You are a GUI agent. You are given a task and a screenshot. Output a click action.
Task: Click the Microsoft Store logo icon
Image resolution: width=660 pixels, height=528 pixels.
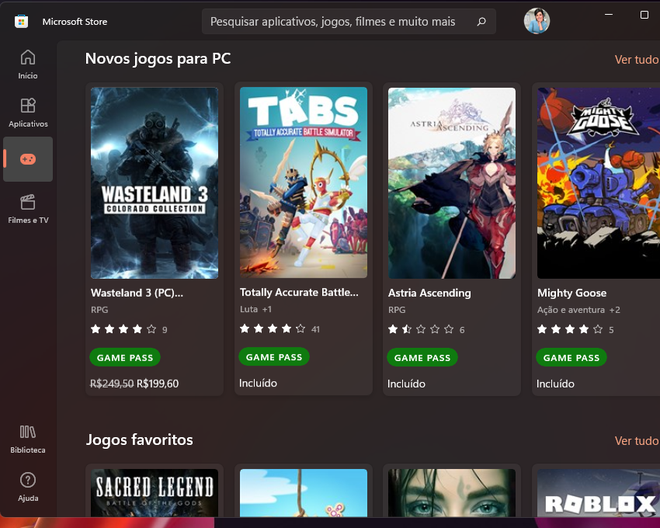point(21,21)
